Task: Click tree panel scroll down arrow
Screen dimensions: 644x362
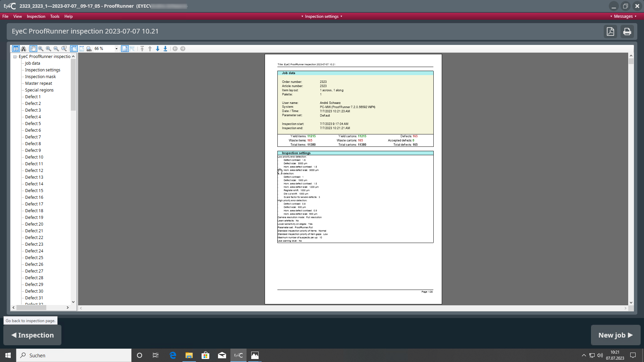Action: click(x=73, y=302)
